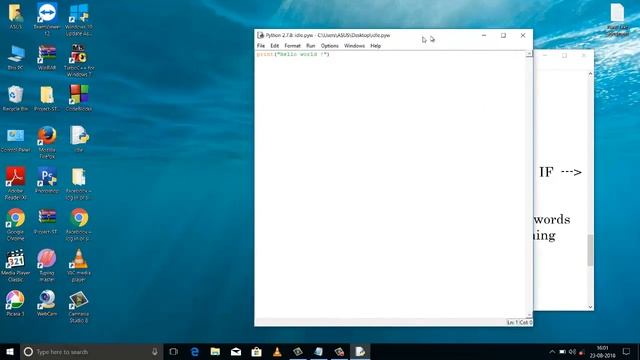Select the Google Chrome desktop icon
This screenshot has width=640, height=360.
[x=16, y=224]
